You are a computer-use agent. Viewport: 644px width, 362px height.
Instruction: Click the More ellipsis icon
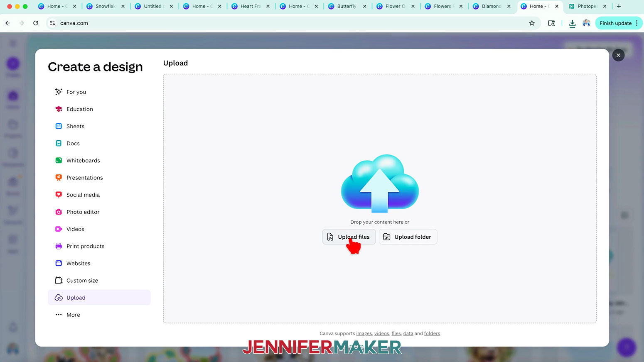coord(59,315)
